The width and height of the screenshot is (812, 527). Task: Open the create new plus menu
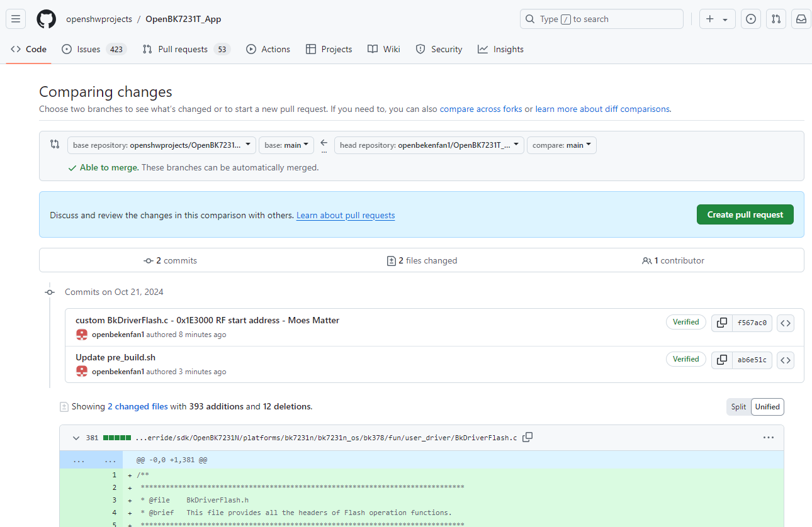coord(717,19)
